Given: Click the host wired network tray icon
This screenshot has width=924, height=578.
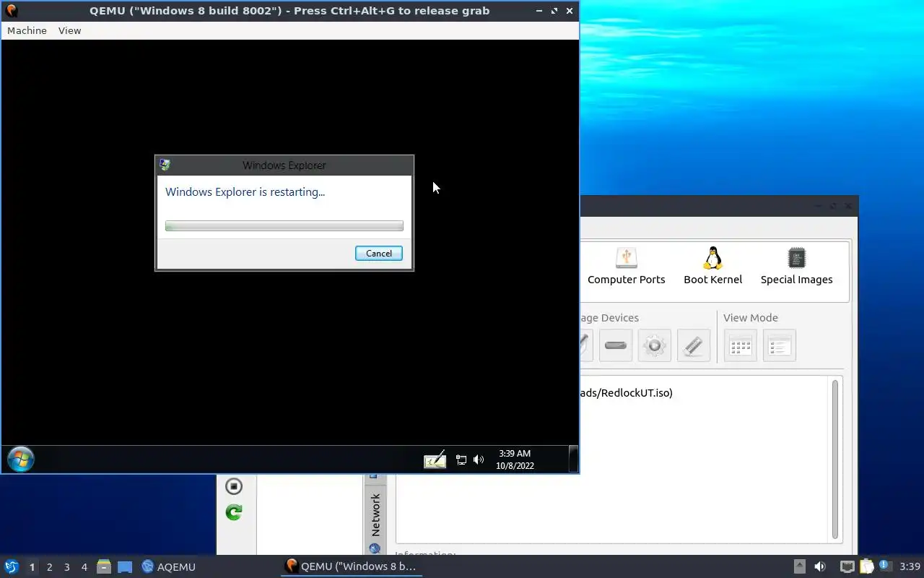Looking at the screenshot, I should [x=847, y=566].
